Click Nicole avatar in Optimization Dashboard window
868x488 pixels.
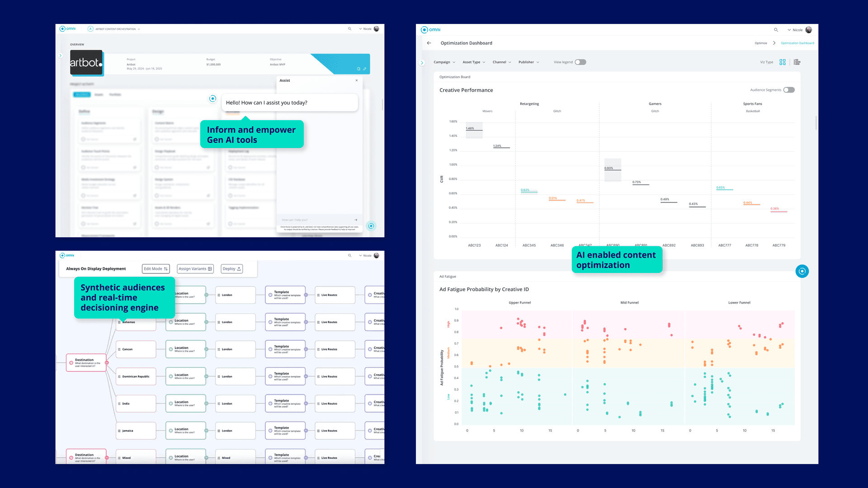[x=809, y=30]
